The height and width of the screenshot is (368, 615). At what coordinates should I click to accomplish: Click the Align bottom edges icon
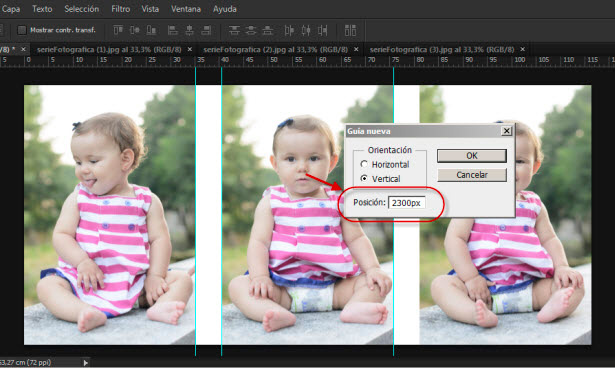coord(151,30)
